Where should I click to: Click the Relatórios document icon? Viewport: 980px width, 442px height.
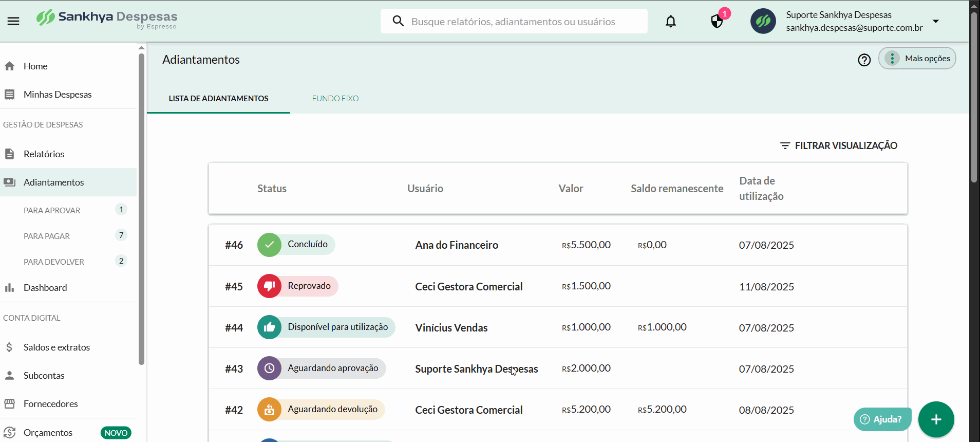(9, 154)
